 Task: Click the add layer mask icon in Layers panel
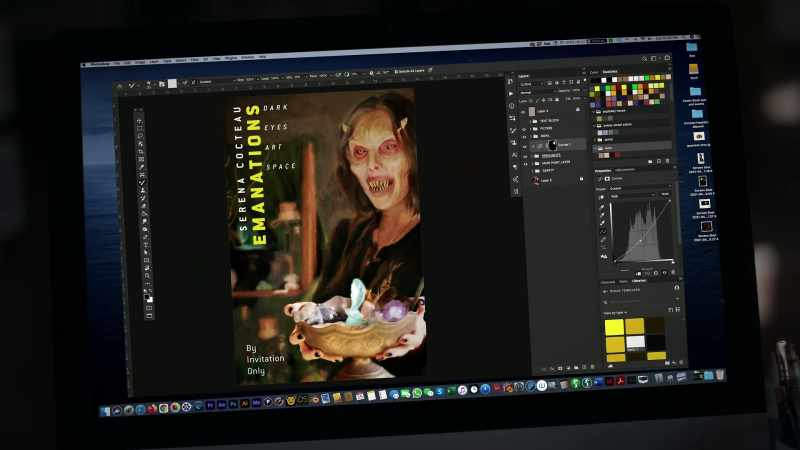(x=560, y=367)
